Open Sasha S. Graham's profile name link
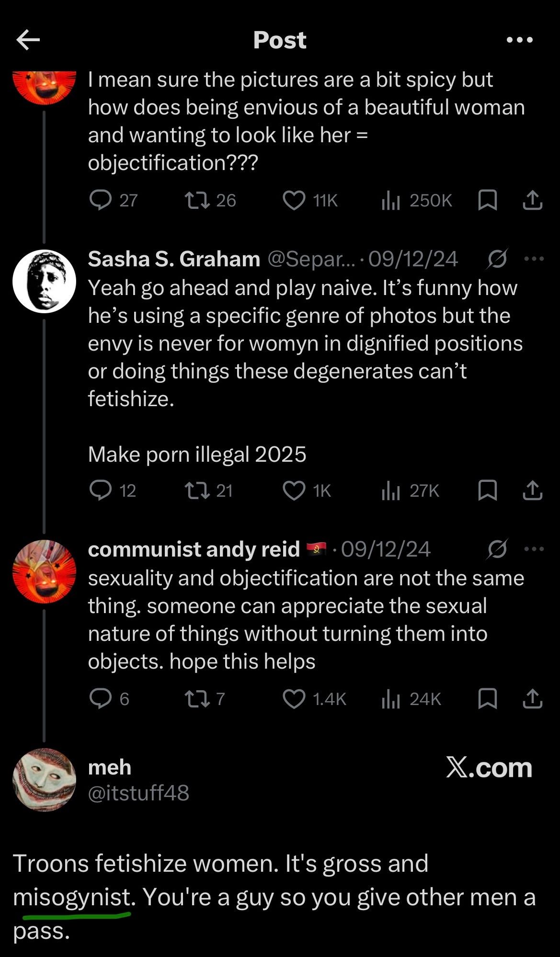This screenshot has height=957, width=560. [174, 259]
